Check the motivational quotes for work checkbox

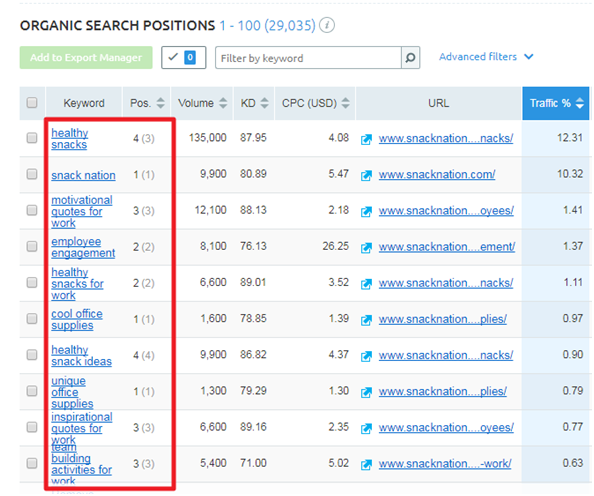click(x=32, y=210)
